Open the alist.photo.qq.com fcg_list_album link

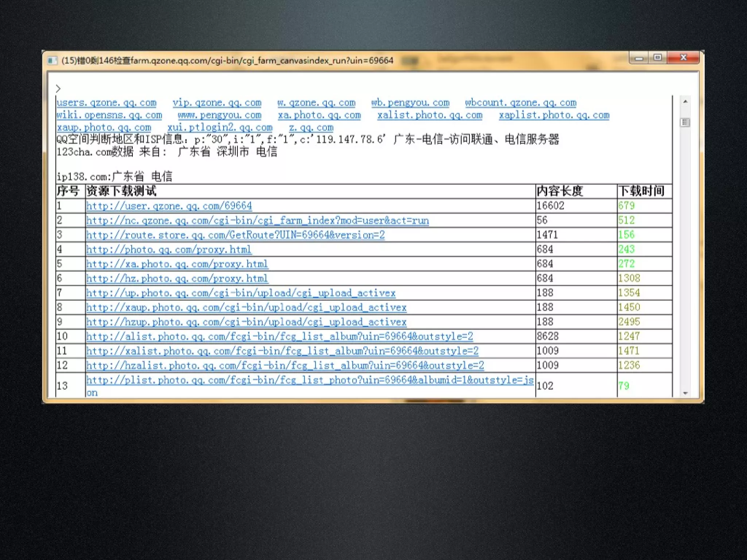tap(280, 337)
